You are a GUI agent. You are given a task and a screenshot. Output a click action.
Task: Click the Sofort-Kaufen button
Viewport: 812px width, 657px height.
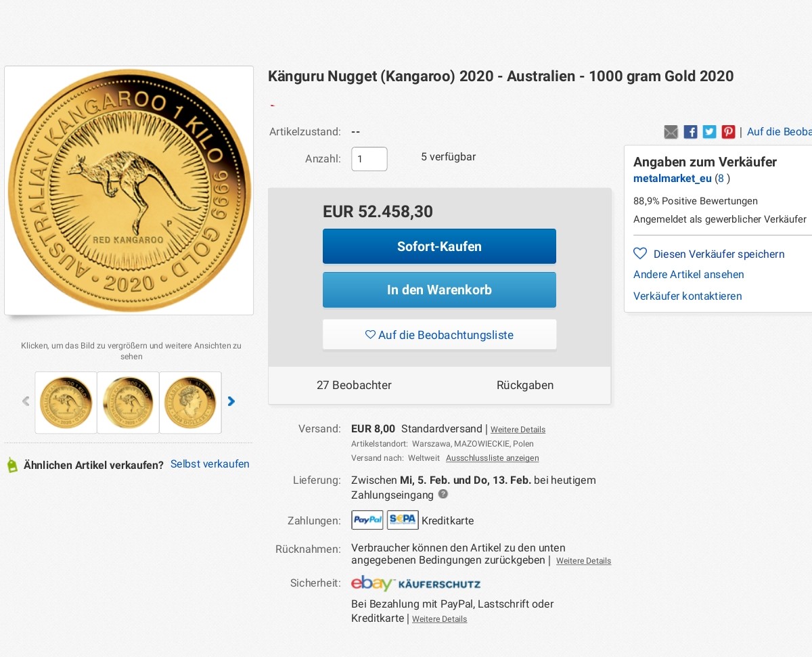point(439,246)
